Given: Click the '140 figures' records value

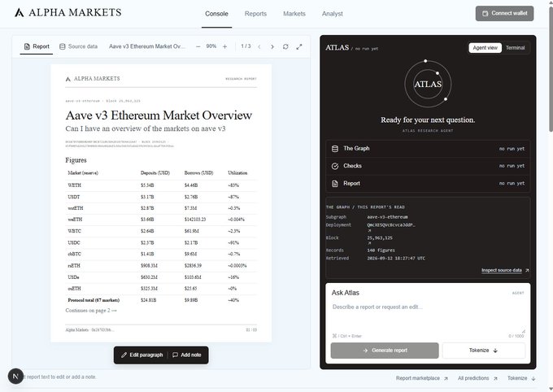Looking at the screenshot, I should 381,250.
